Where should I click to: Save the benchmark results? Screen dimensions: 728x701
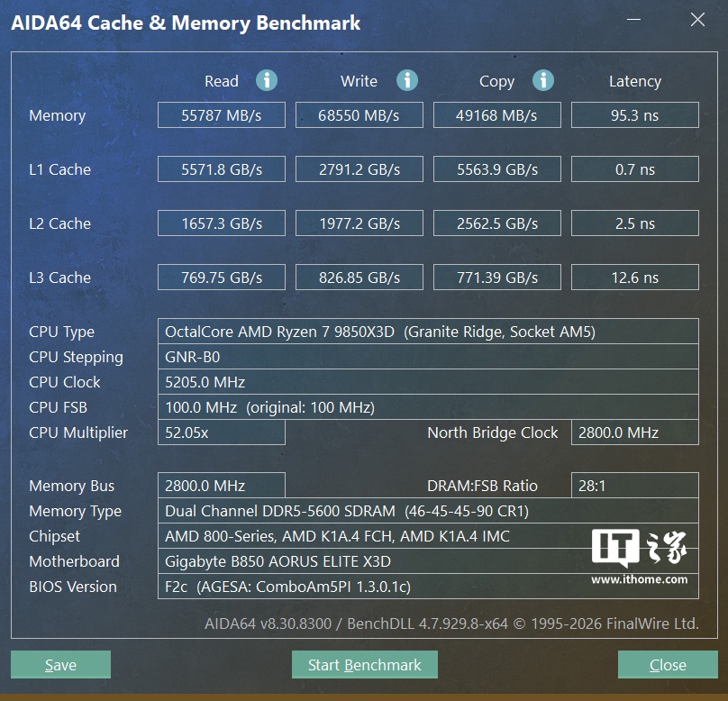[61, 665]
